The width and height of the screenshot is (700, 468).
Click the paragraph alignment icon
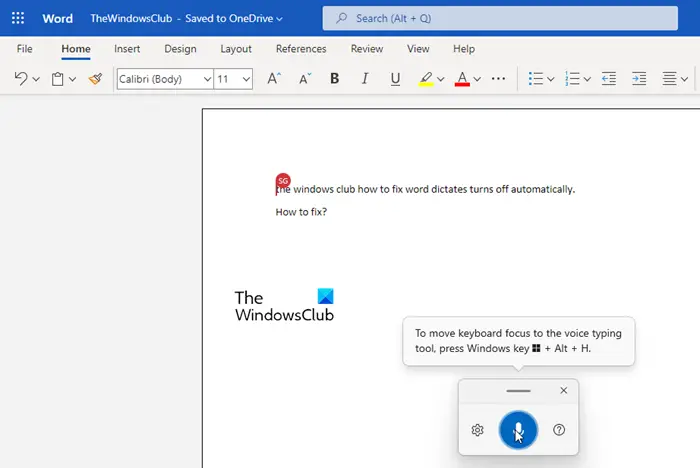point(669,79)
